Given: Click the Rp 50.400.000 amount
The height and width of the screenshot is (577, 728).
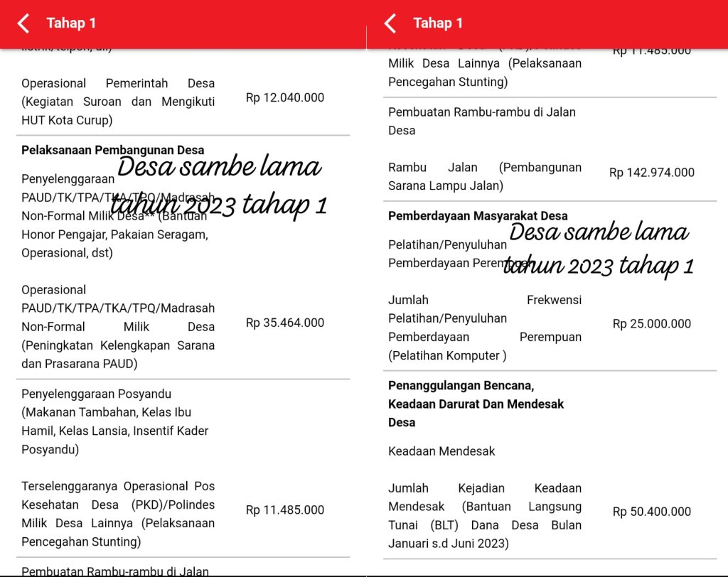Looking at the screenshot, I should (x=652, y=512).
